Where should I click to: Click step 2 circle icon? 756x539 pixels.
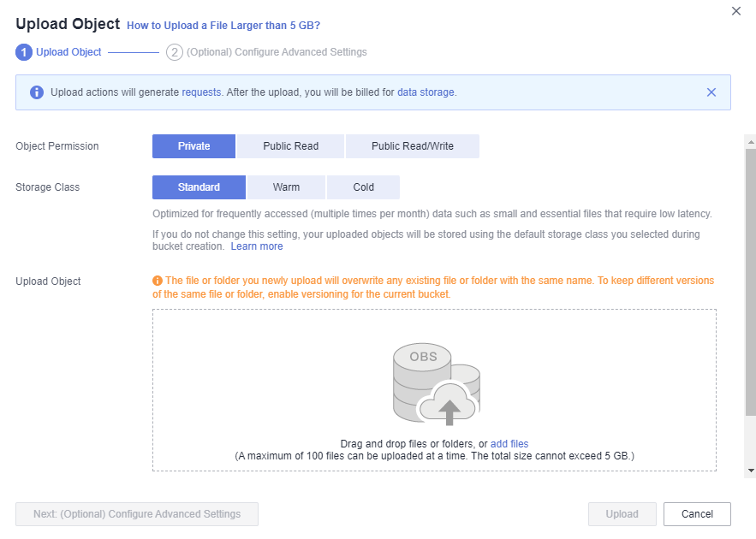click(x=175, y=52)
